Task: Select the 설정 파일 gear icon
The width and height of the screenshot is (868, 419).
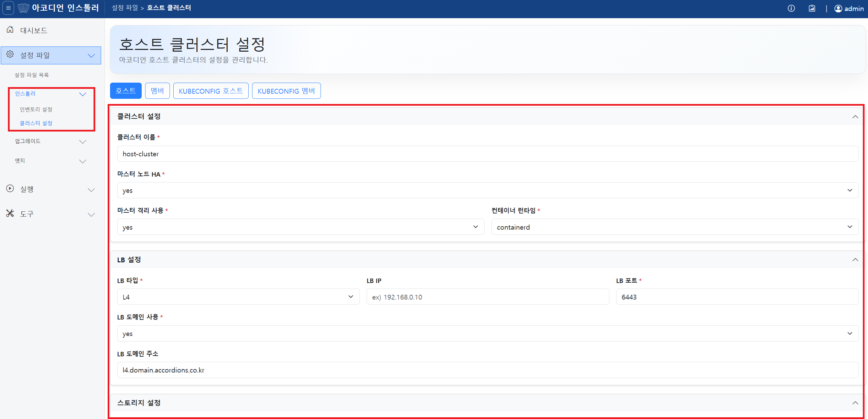Action: coord(10,55)
